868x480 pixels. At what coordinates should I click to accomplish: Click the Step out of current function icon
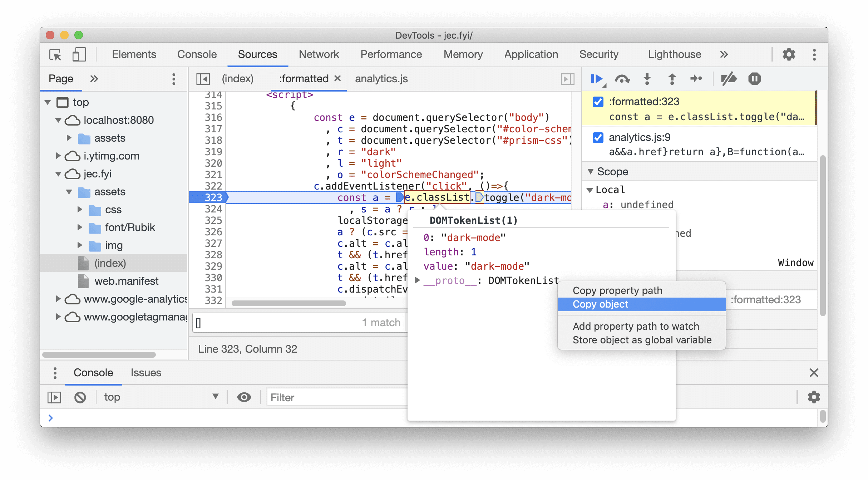click(673, 78)
